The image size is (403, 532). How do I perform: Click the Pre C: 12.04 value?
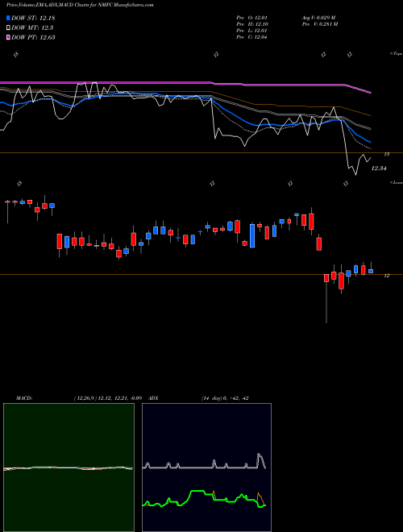point(251,37)
